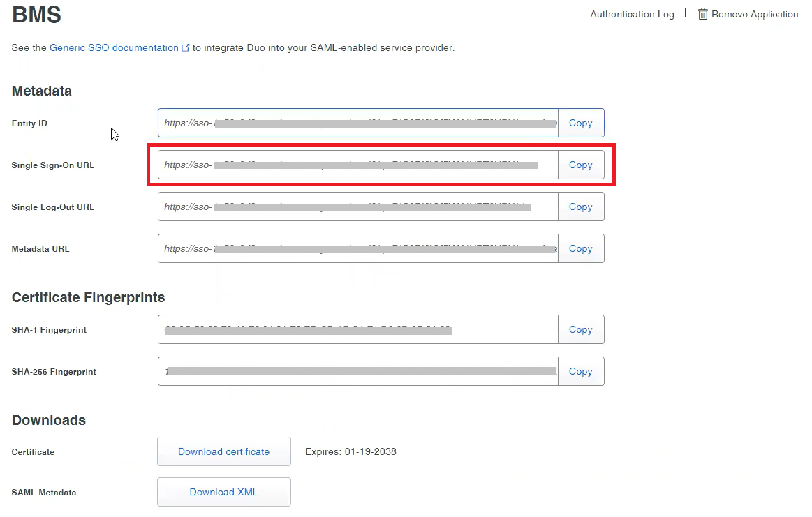Viewport: 812px width, 517px height.
Task: Copy the SHA-1 Fingerprint
Action: coord(580,330)
